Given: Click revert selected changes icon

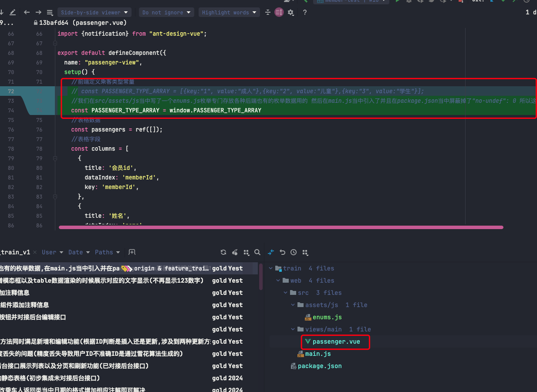Looking at the screenshot, I should coord(282,252).
